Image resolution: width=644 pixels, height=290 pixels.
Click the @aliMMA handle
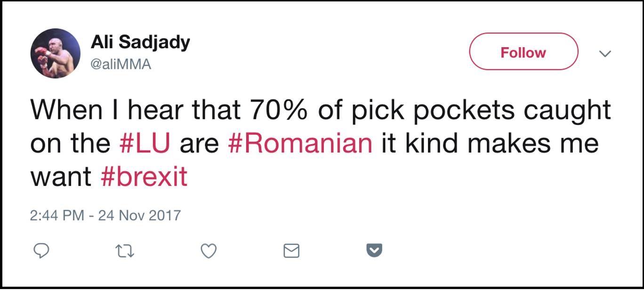(121, 64)
